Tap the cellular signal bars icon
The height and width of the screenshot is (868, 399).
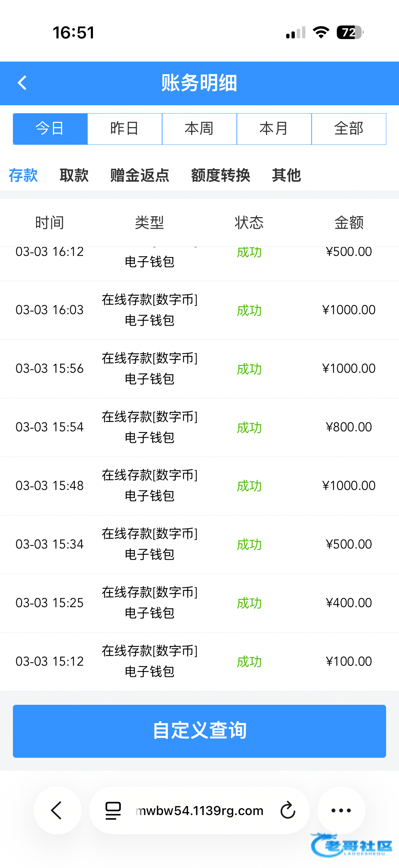[x=296, y=32]
